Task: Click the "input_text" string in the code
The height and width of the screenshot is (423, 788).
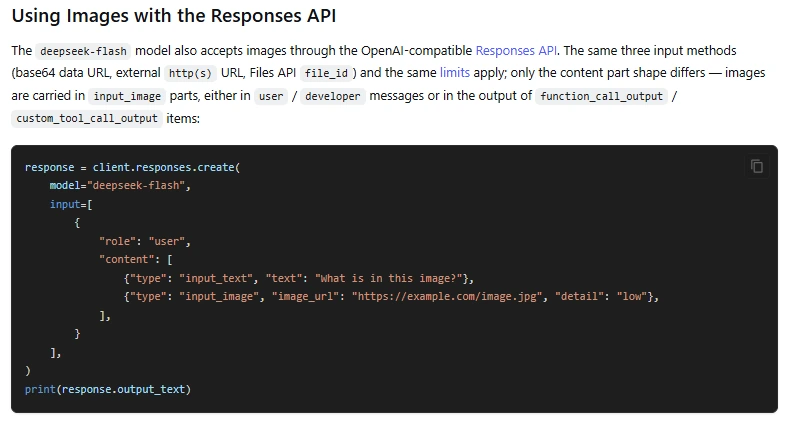Action: [216, 278]
